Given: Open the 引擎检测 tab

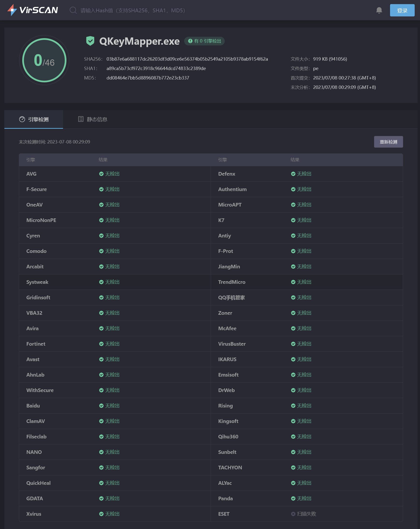Looking at the screenshot, I should [x=34, y=119].
